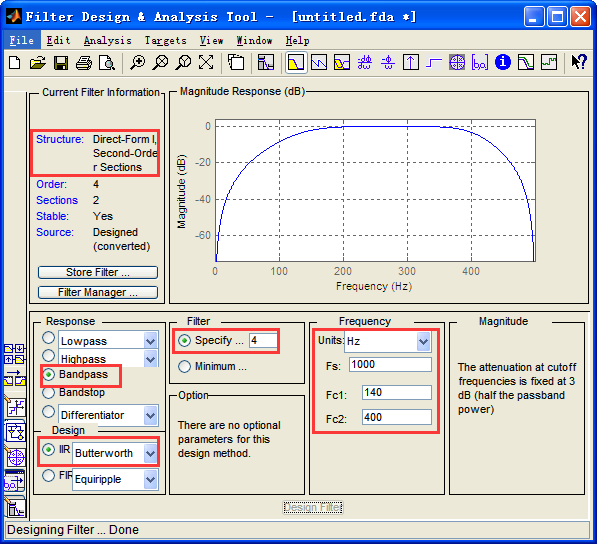The height and width of the screenshot is (544, 597).
Task: Click the Design Filter button
Action: click(x=313, y=507)
